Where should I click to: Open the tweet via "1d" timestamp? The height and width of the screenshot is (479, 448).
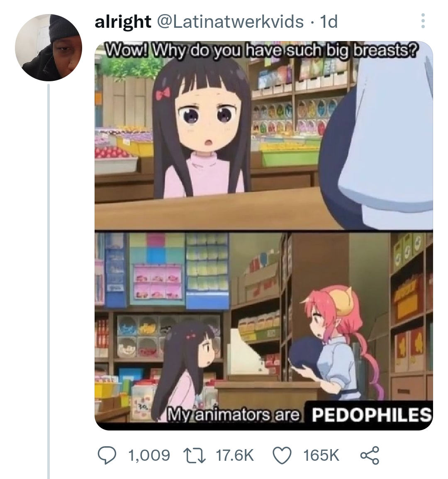[328, 22]
